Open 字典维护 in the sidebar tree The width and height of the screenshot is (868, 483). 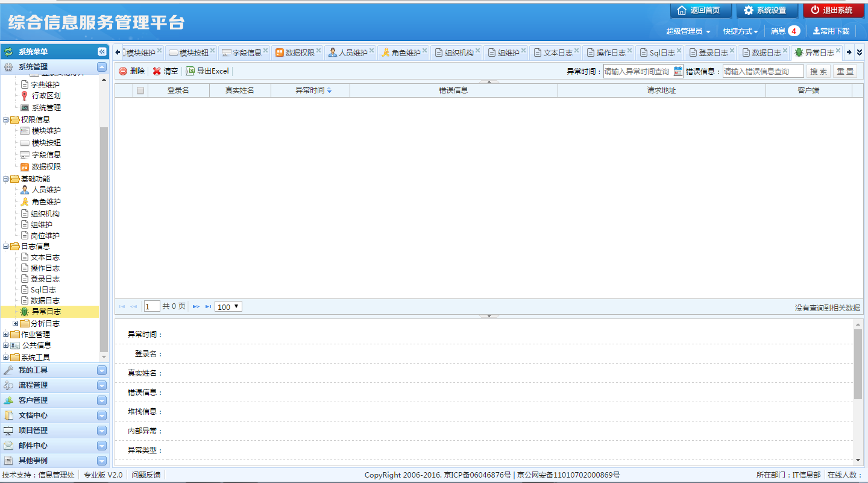coord(45,85)
